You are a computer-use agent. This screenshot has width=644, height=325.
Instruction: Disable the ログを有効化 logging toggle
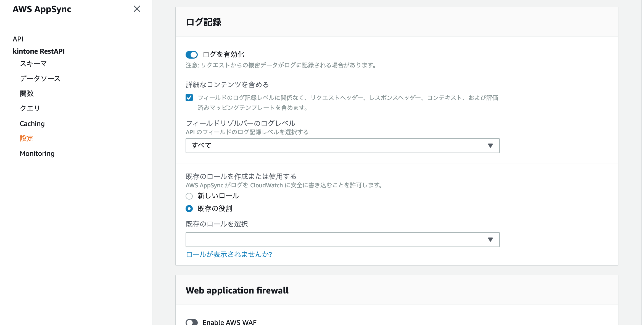pyautogui.click(x=192, y=54)
